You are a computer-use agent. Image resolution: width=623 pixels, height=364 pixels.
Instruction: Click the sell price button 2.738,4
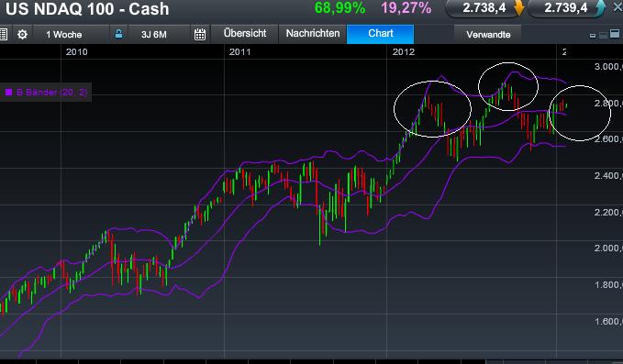484,8
